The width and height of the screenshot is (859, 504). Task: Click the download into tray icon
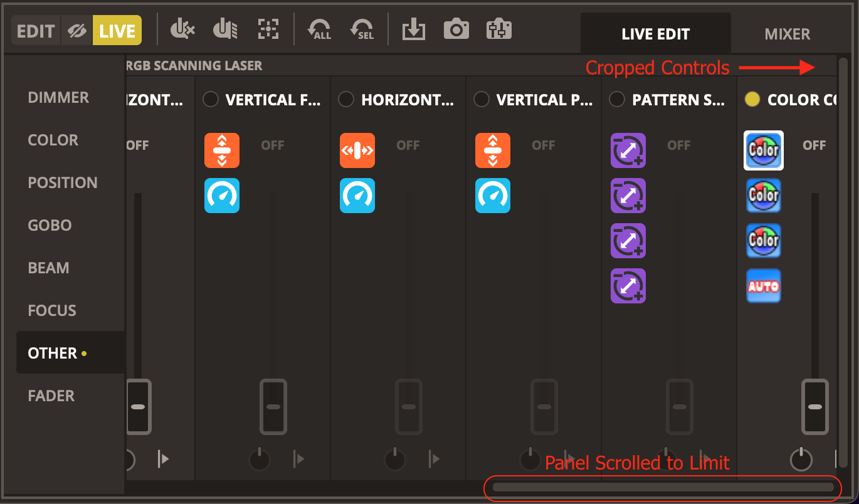pos(414,29)
